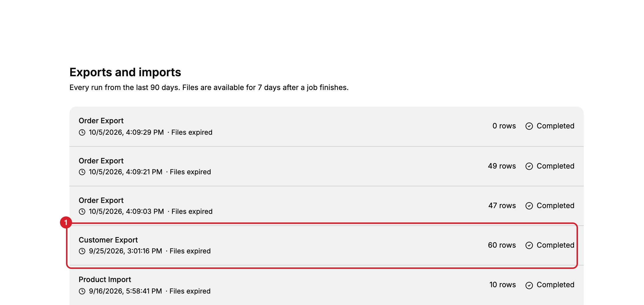
Task: Click the Completed status label of Product Import
Action: coord(555,285)
